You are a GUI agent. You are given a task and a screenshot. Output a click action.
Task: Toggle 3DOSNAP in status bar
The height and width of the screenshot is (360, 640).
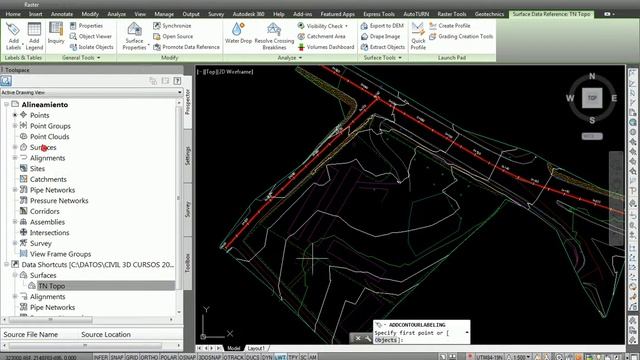tap(209, 357)
